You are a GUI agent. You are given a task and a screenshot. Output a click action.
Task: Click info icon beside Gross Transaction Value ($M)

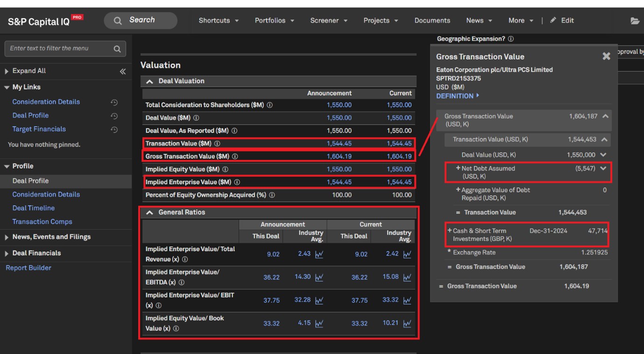[235, 157]
